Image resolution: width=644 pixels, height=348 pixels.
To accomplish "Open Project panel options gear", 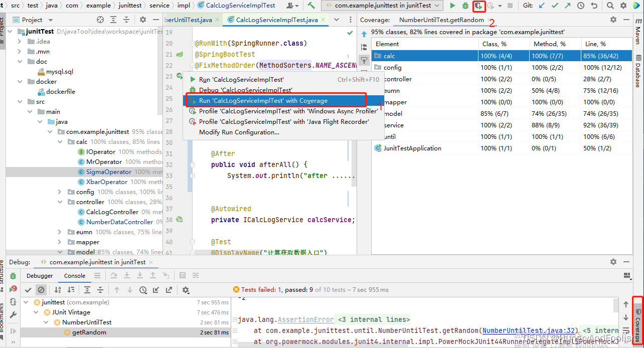I will pos(143,20).
